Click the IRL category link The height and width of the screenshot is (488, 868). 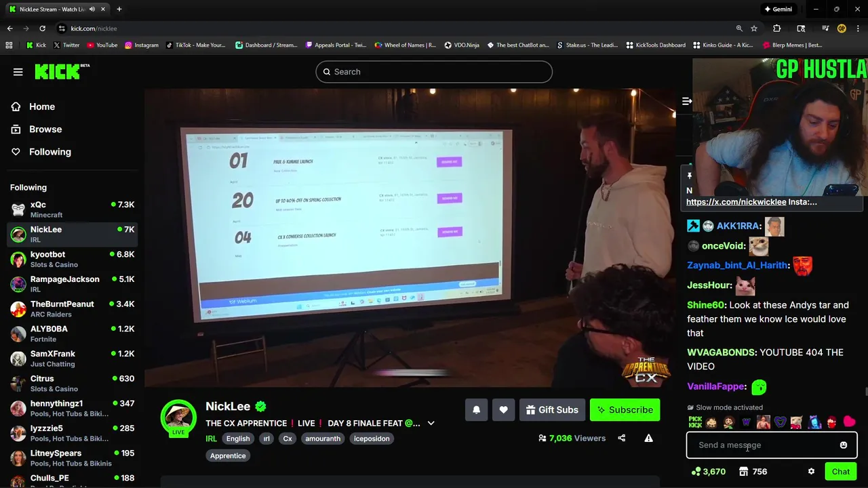point(211,439)
